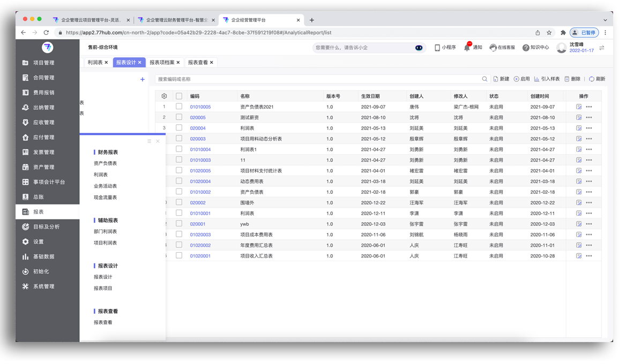Viewport: 626px width, 364px height.
Task: Open 目标及分析 module
Action: tap(46, 227)
